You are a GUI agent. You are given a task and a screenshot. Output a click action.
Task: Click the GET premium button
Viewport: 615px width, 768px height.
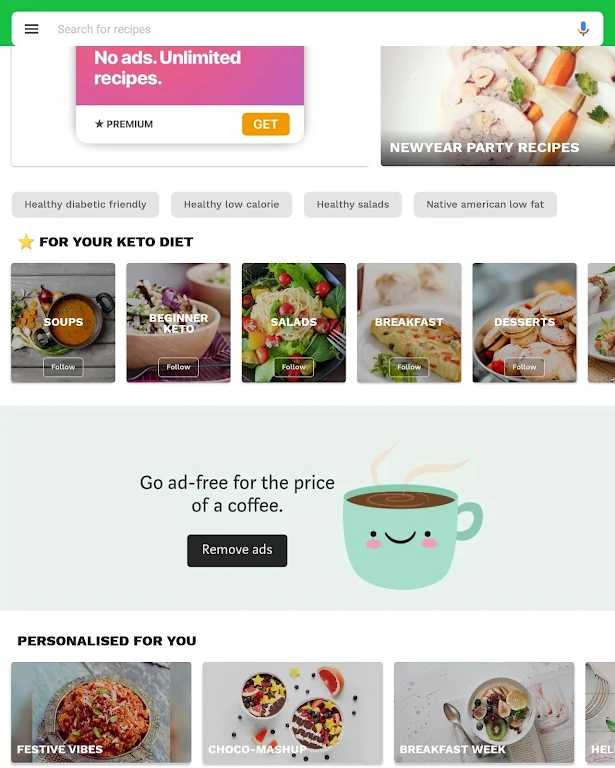[265, 124]
